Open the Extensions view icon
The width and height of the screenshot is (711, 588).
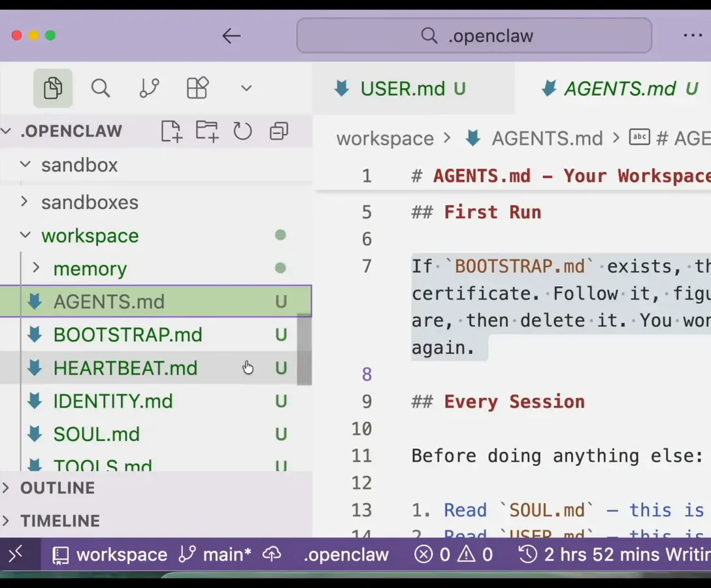coord(198,88)
